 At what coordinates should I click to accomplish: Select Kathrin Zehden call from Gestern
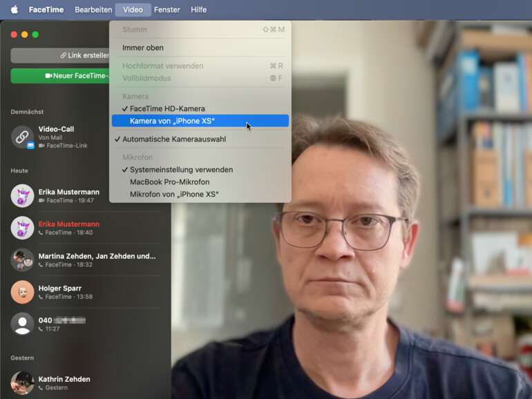(85, 383)
